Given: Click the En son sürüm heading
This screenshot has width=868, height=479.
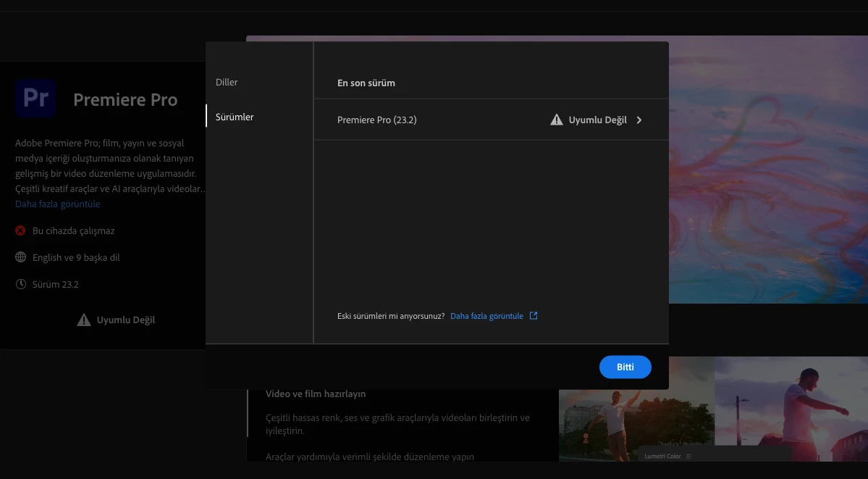Looking at the screenshot, I should (366, 83).
